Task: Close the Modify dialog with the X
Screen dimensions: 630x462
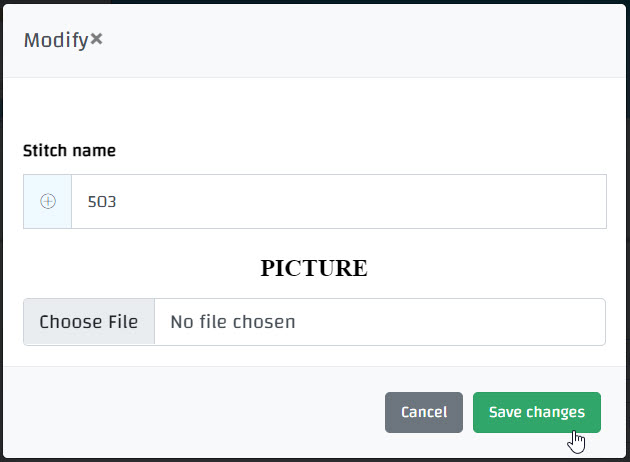Action: [96, 40]
